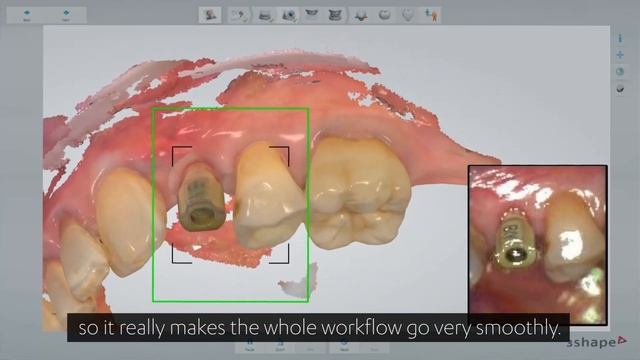Image resolution: width=640 pixels, height=360 pixels.
Task: Open the info icon in the right sidebar
Action: pyautogui.click(x=620, y=38)
